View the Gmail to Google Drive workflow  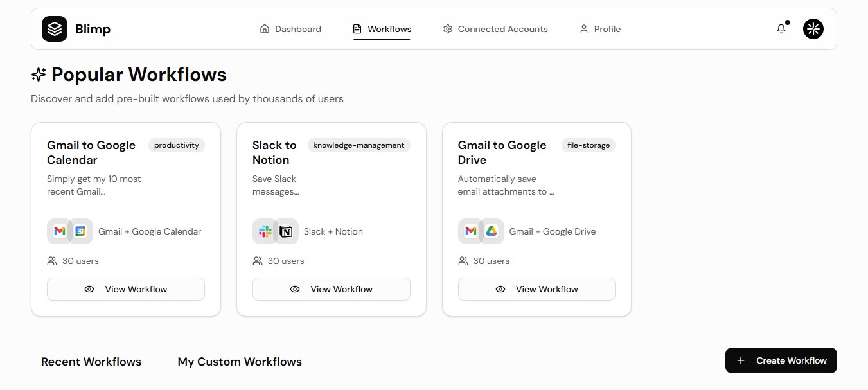tap(536, 289)
